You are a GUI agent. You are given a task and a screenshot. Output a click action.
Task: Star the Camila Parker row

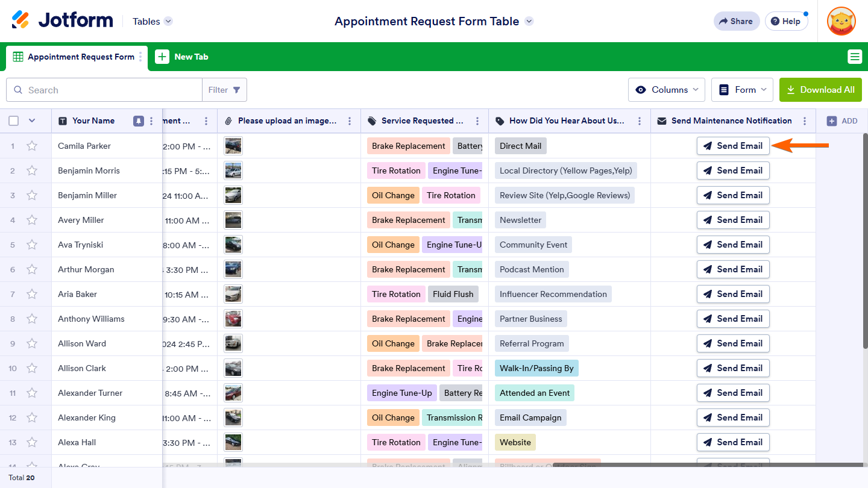32,146
